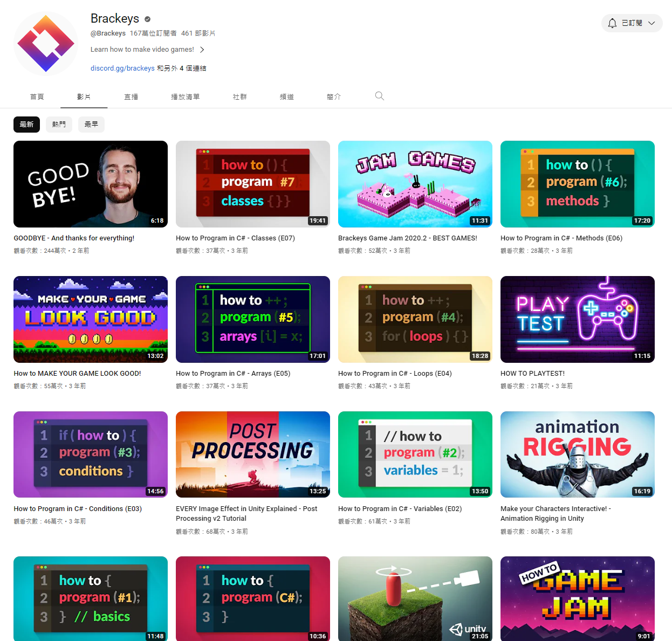
Task: Click the 19:41 duration badge
Action: 318,220
